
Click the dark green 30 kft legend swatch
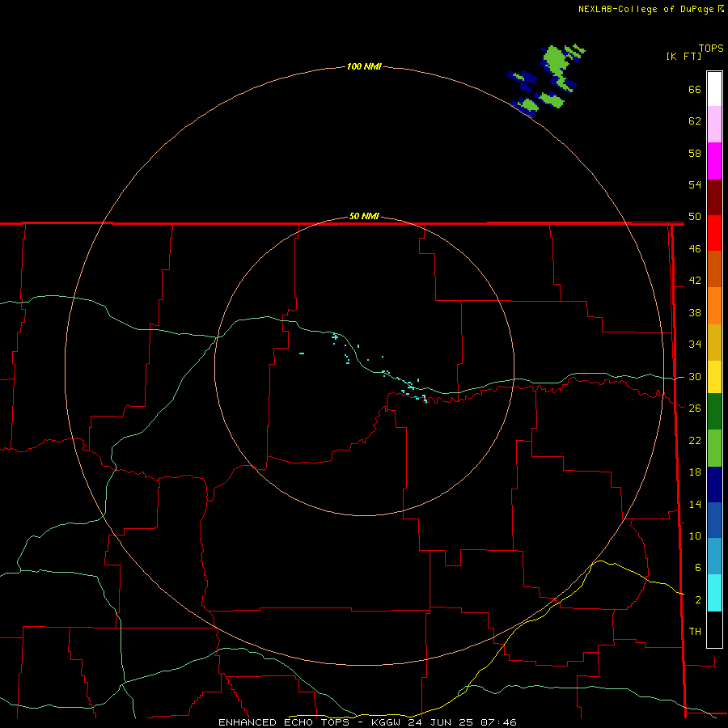tap(714, 412)
